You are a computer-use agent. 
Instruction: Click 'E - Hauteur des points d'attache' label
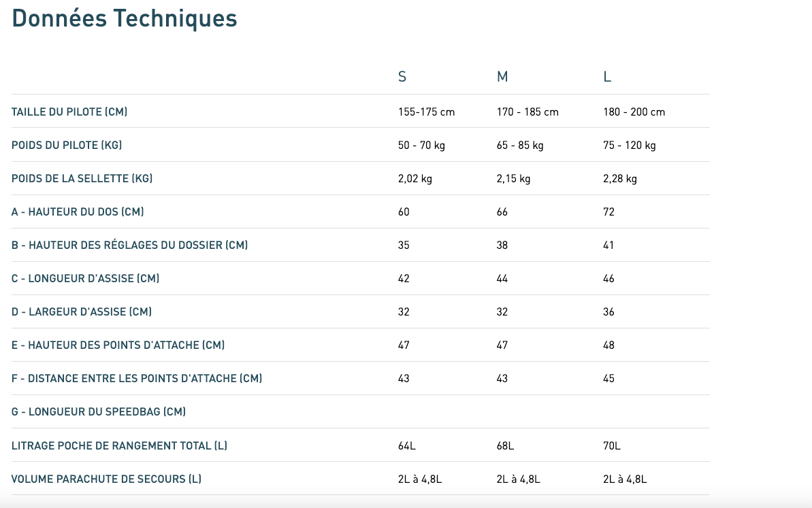pyautogui.click(x=118, y=345)
